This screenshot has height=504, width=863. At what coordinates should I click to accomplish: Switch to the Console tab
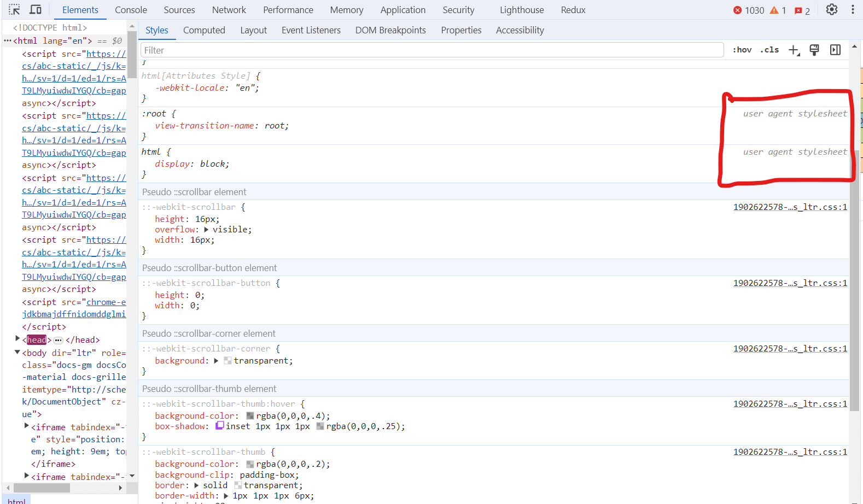pyautogui.click(x=131, y=10)
